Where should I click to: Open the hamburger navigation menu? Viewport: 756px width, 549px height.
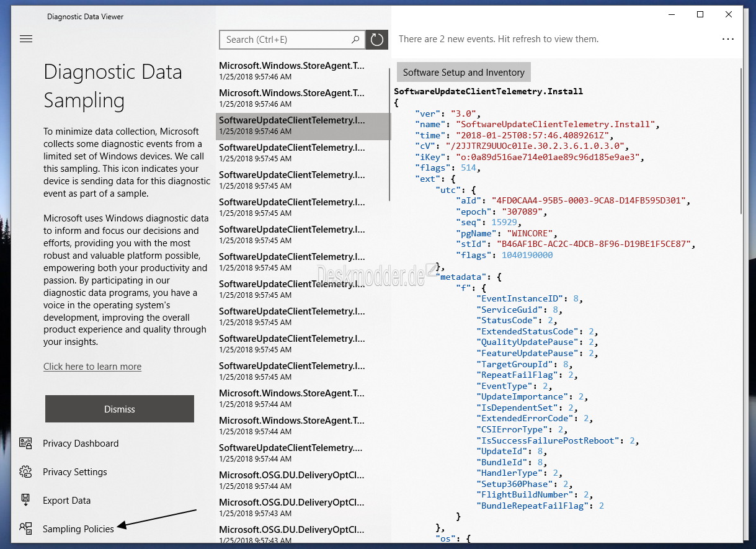25,38
